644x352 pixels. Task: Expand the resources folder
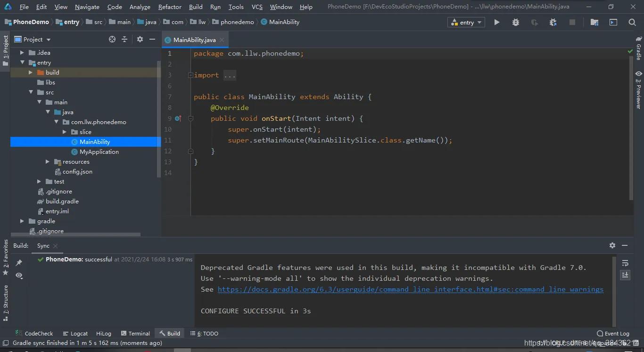(x=48, y=161)
